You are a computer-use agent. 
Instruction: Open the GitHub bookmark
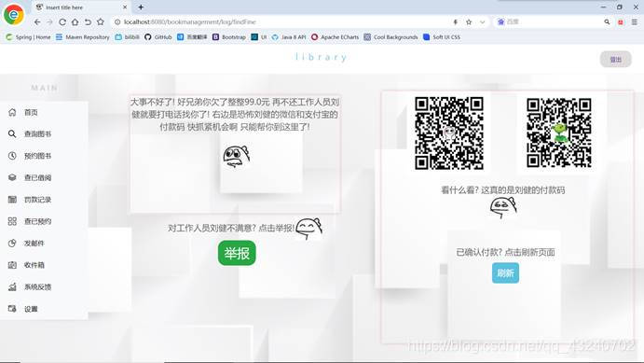pyautogui.click(x=158, y=37)
